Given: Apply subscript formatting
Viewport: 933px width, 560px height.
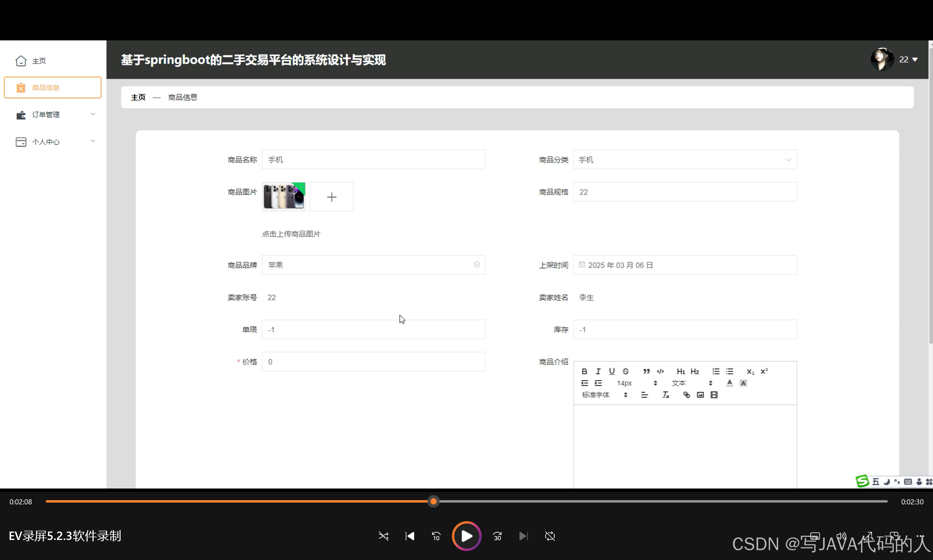Looking at the screenshot, I should point(750,371).
